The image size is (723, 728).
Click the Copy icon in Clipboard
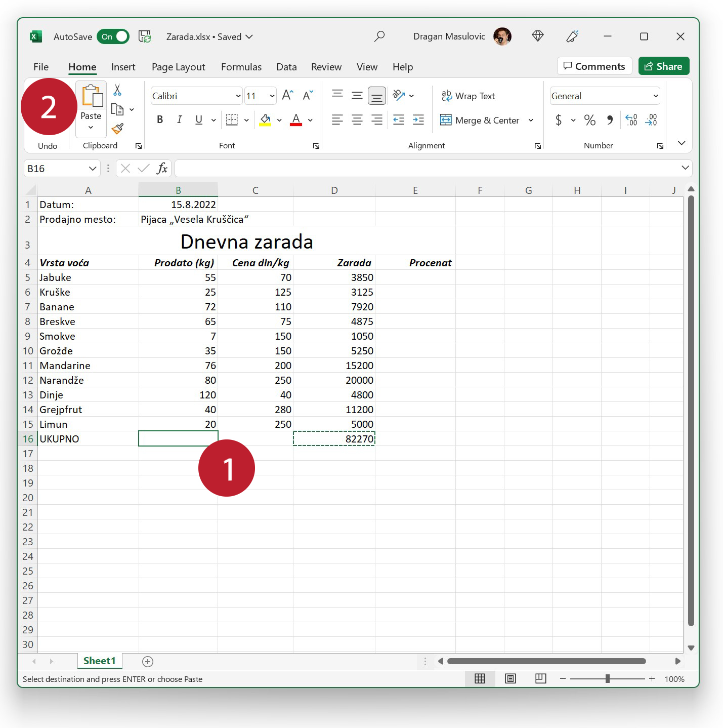117,109
